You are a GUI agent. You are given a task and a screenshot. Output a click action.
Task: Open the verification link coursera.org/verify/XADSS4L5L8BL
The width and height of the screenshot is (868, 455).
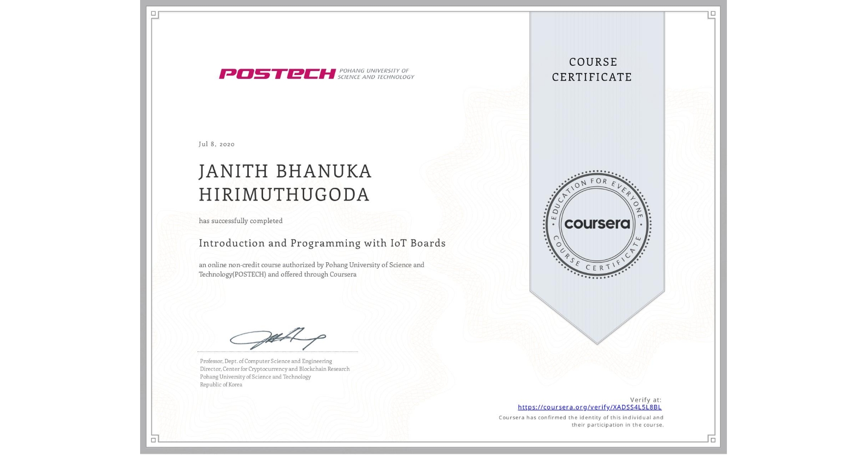click(589, 407)
